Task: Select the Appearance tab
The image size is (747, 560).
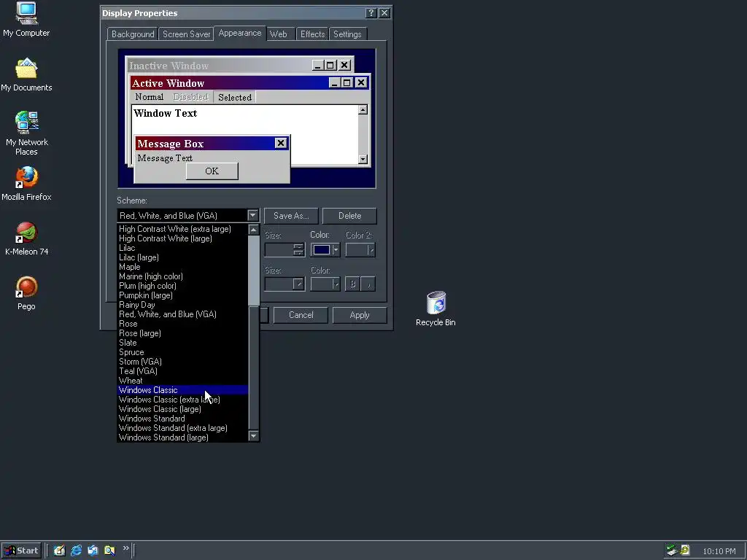Action: (239, 33)
